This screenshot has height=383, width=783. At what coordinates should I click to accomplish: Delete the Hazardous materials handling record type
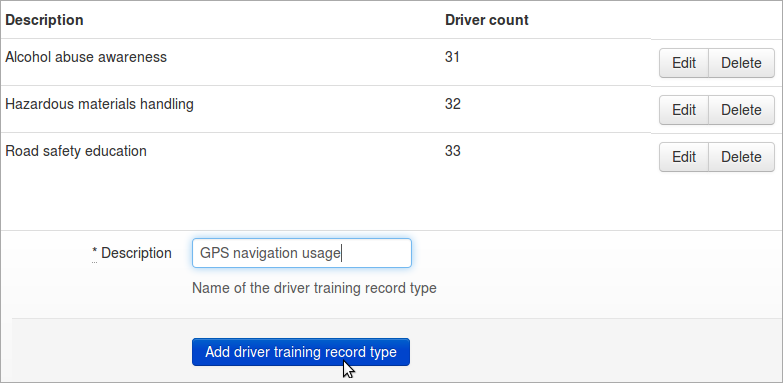pyautogui.click(x=742, y=110)
